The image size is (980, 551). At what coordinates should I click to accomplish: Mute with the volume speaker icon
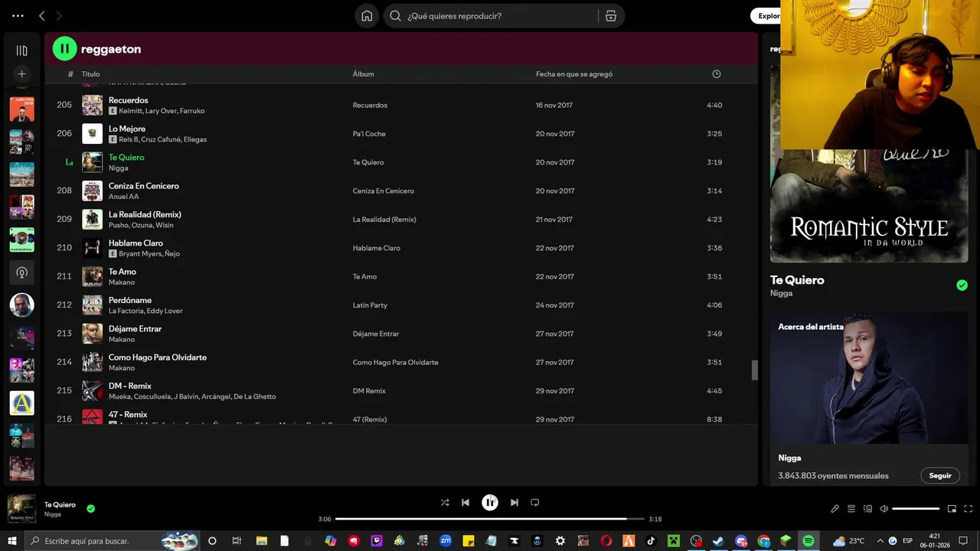[884, 509]
